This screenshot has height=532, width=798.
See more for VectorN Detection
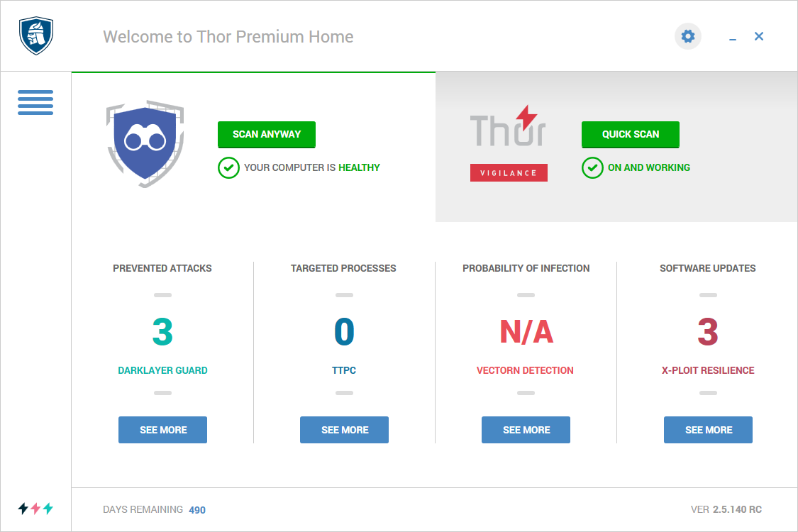coord(526,430)
